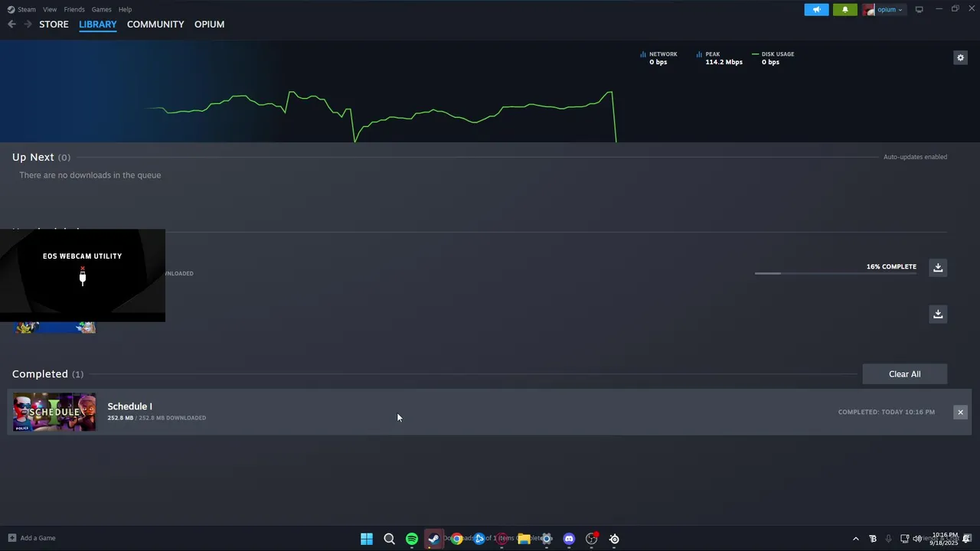Switch to the STORE tab

(54, 24)
